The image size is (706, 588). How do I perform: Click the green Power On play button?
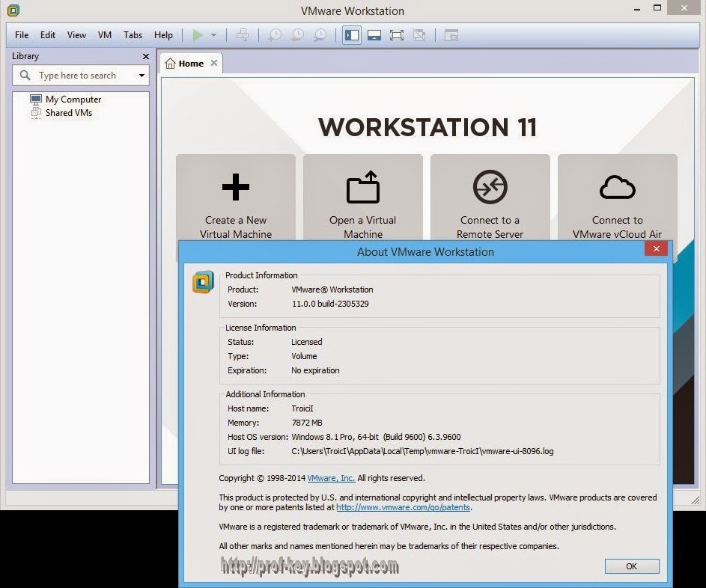pos(198,35)
